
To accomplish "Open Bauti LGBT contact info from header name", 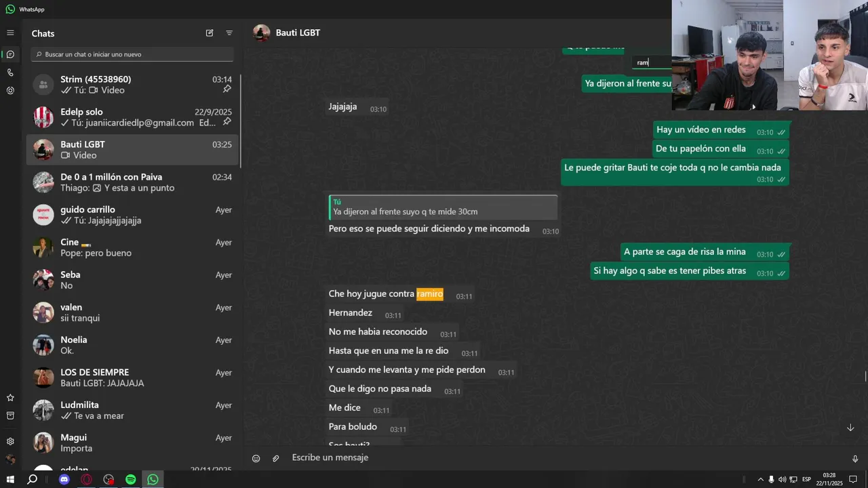I will (x=298, y=33).
